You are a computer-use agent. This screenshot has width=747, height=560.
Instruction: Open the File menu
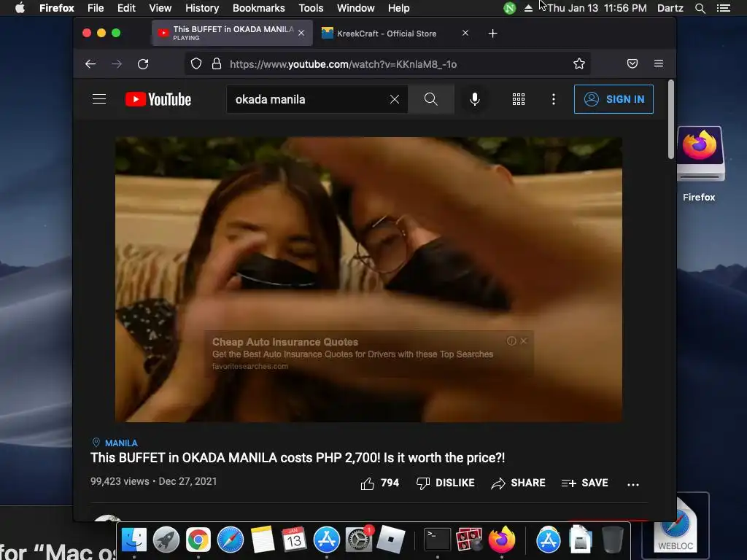[x=96, y=8]
